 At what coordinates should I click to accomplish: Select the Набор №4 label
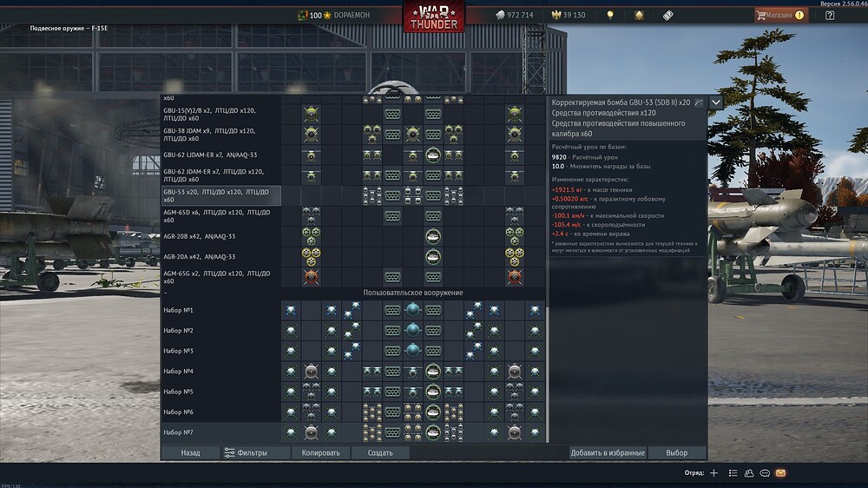coord(178,372)
